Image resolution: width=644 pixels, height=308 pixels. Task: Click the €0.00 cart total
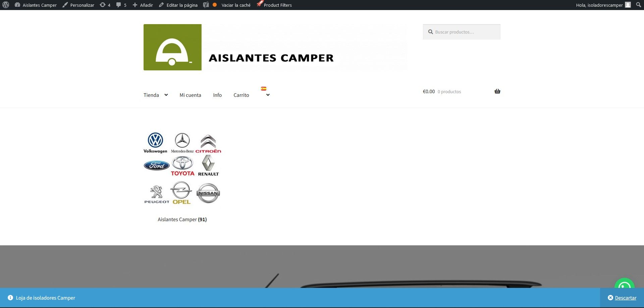click(429, 91)
